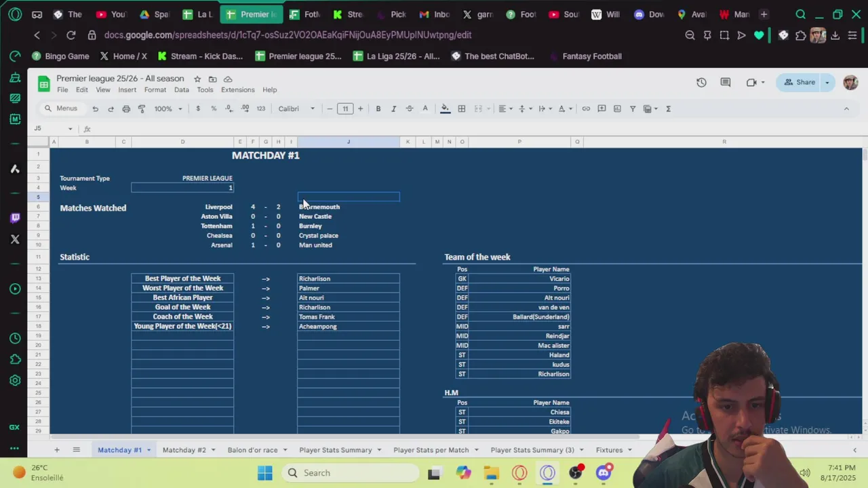Screen dimensions: 868x488
Task: Increase decimal places
Action: pos(245,108)
